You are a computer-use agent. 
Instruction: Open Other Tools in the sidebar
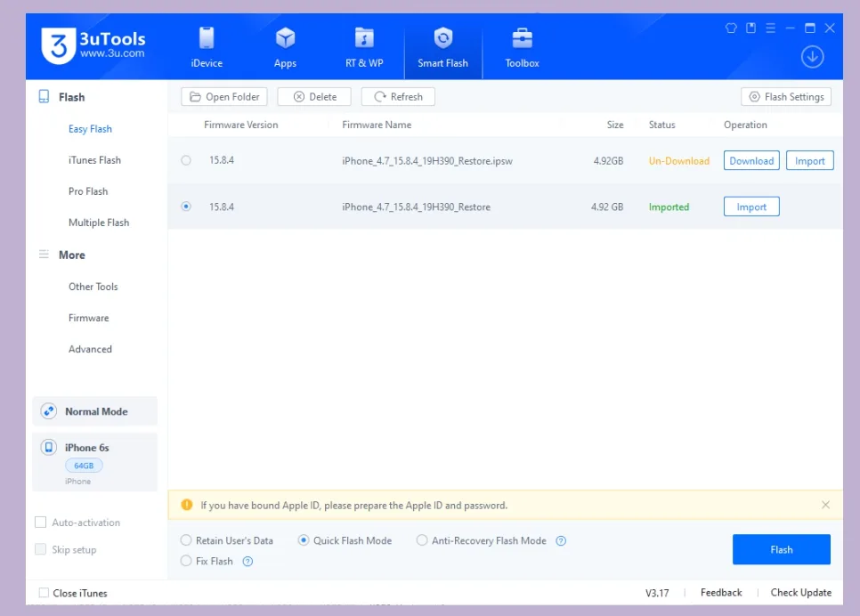pos(93,287)
